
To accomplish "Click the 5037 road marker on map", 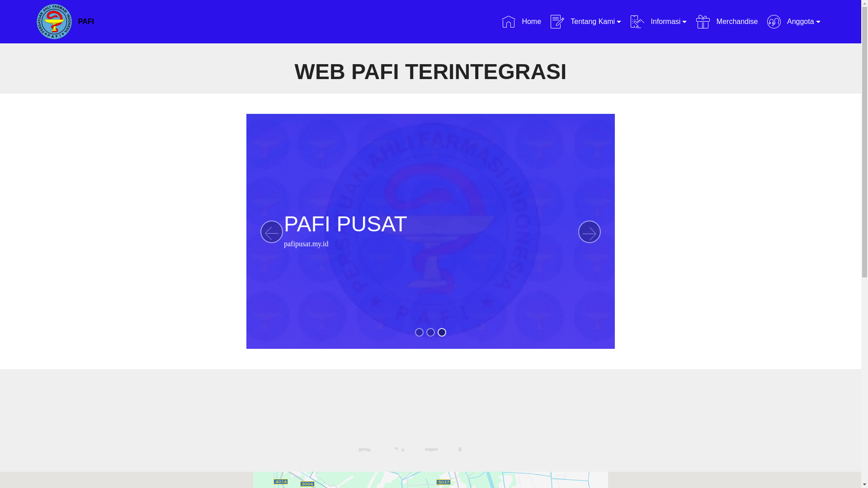I will pyautogui.click(x=443, y=482).
